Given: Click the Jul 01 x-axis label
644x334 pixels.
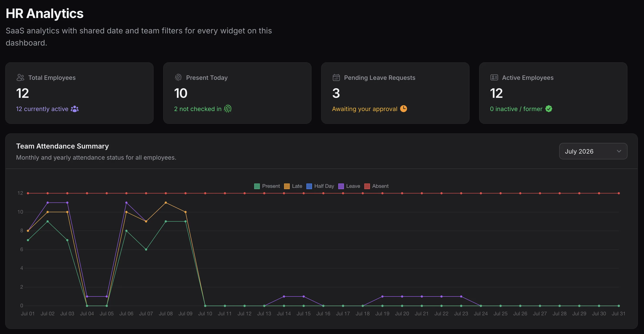Looking at the screenshot, I should 28,314.
